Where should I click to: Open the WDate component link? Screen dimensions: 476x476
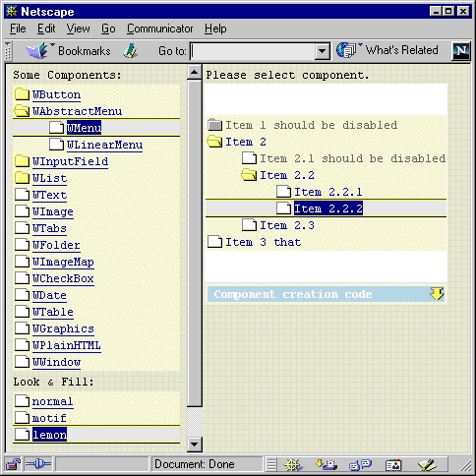[49, 295]
